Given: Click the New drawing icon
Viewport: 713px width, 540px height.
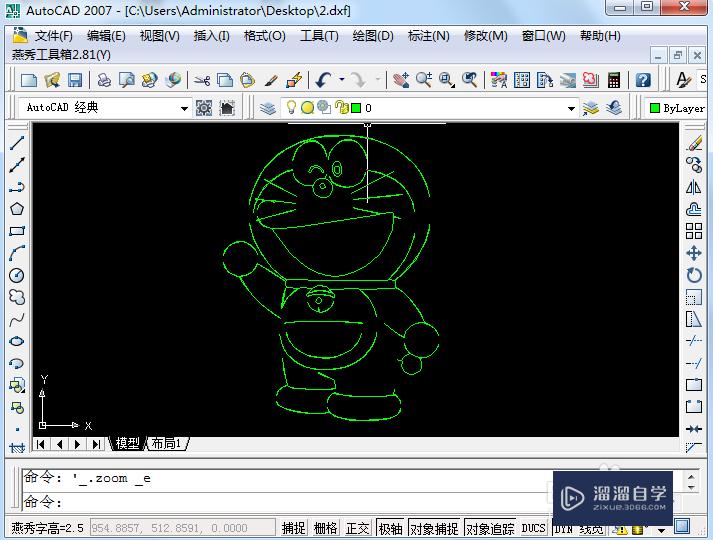Looking at the screenshot, I should 29,80.
